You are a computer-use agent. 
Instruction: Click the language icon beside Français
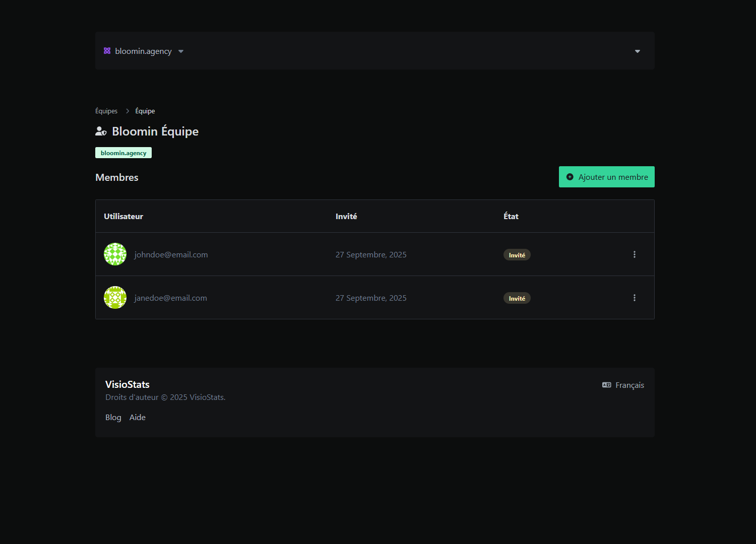coord(606,385)
